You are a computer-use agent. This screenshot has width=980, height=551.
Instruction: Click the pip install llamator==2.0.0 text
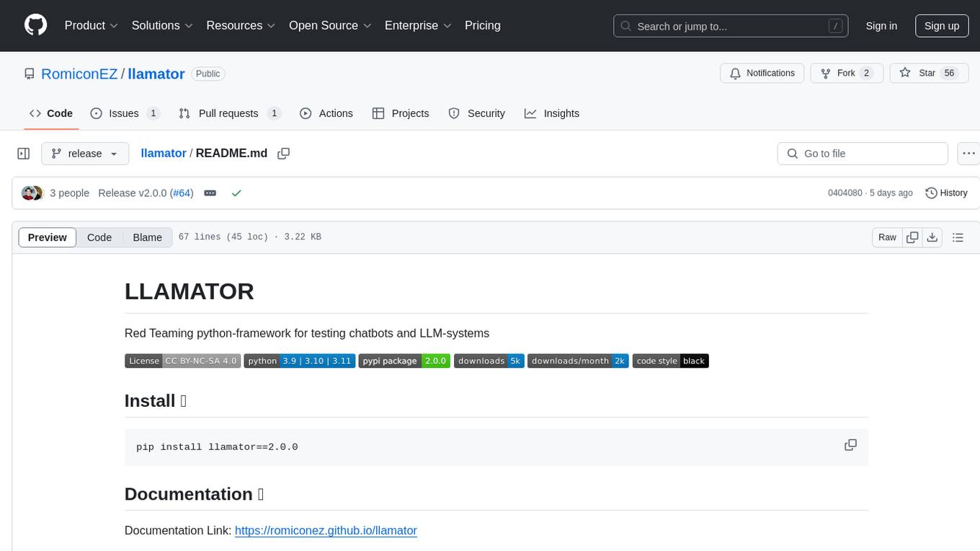217,447
